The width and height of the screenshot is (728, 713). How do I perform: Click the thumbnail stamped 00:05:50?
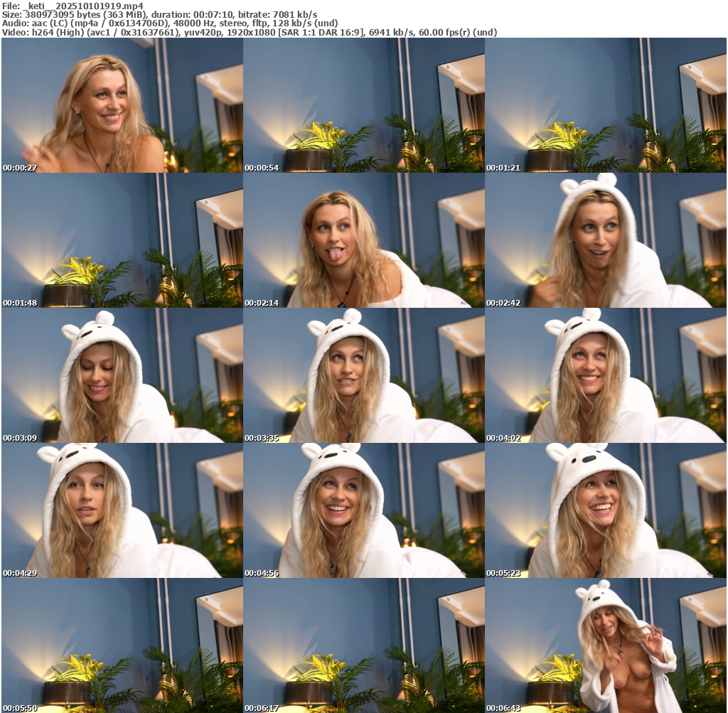click(122, 645)
